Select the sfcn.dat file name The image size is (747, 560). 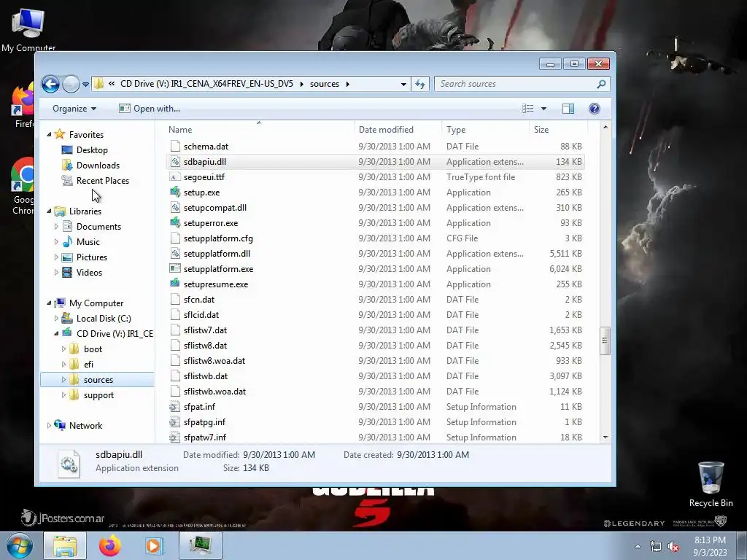click(199, 300)
